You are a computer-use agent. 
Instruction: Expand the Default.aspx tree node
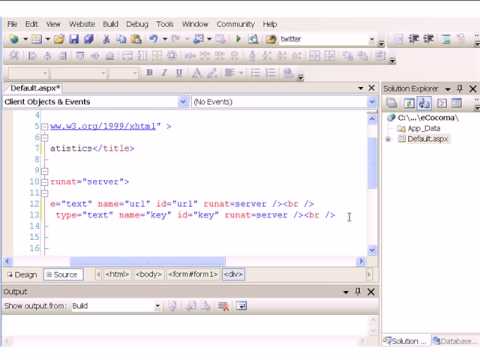click(388, 139)
